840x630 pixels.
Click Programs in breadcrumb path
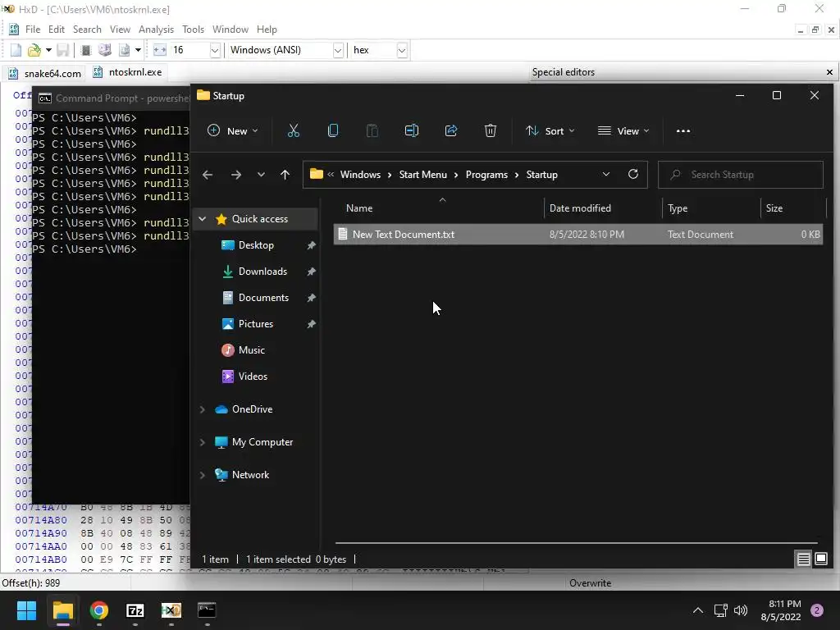pos(486,175)
